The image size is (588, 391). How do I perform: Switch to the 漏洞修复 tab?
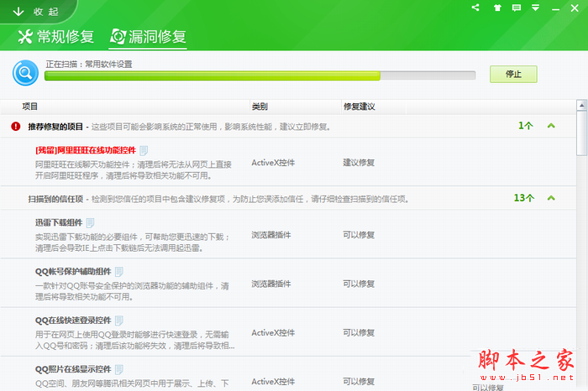148,37
